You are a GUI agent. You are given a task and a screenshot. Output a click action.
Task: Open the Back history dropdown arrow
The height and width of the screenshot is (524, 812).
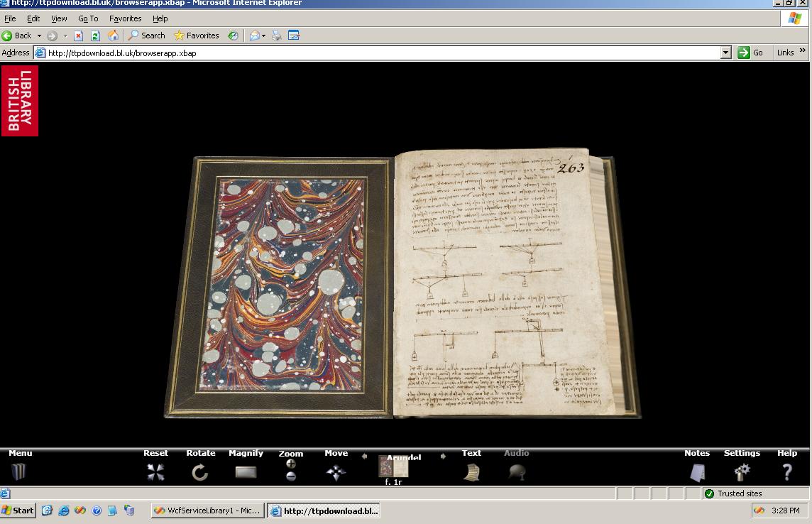pos(39,36)
